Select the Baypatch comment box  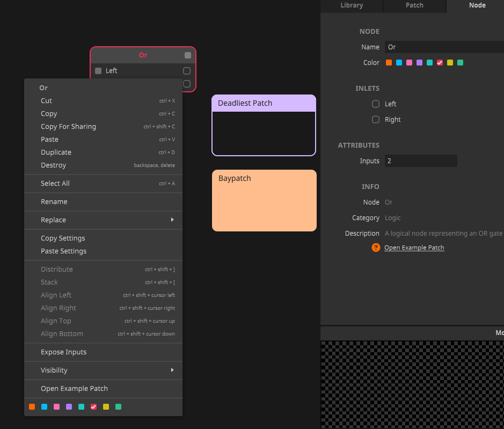264,200
